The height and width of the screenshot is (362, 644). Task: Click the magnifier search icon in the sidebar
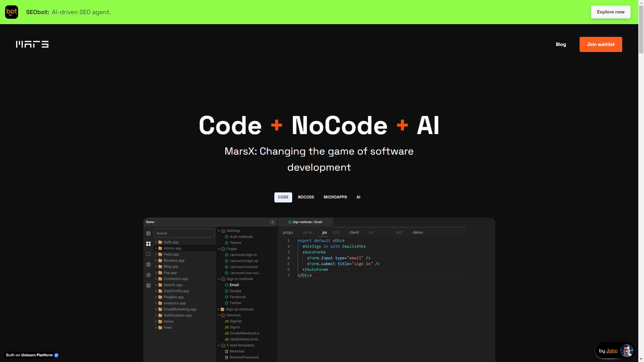[148, 254]
